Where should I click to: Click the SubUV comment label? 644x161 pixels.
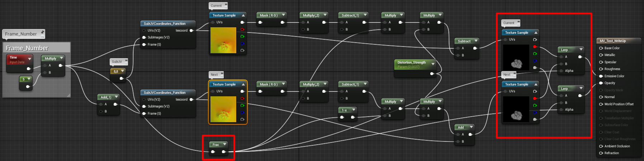pyautogui.click(x=117, y=61)
